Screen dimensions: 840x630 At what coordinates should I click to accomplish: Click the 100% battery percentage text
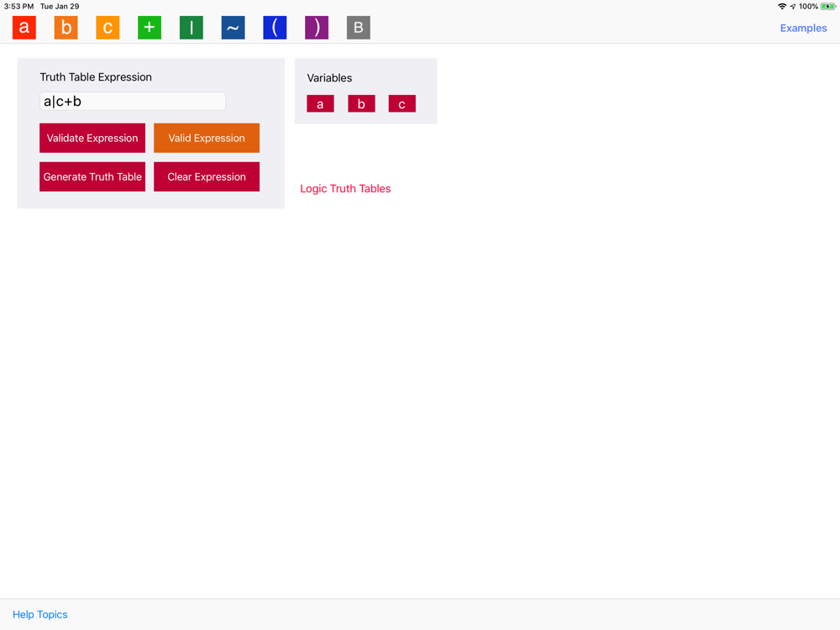click(x=808, y=7)
